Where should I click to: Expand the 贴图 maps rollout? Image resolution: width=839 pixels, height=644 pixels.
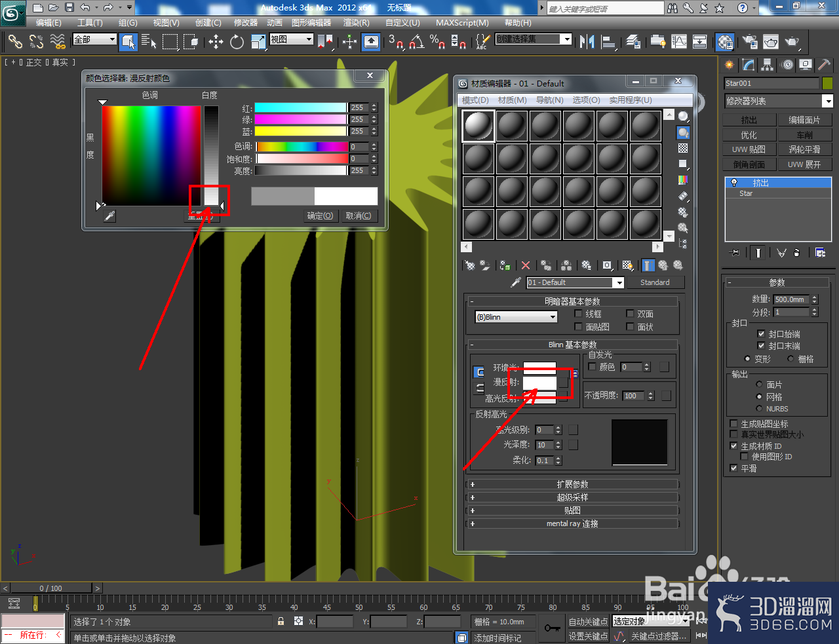point(572,510)
